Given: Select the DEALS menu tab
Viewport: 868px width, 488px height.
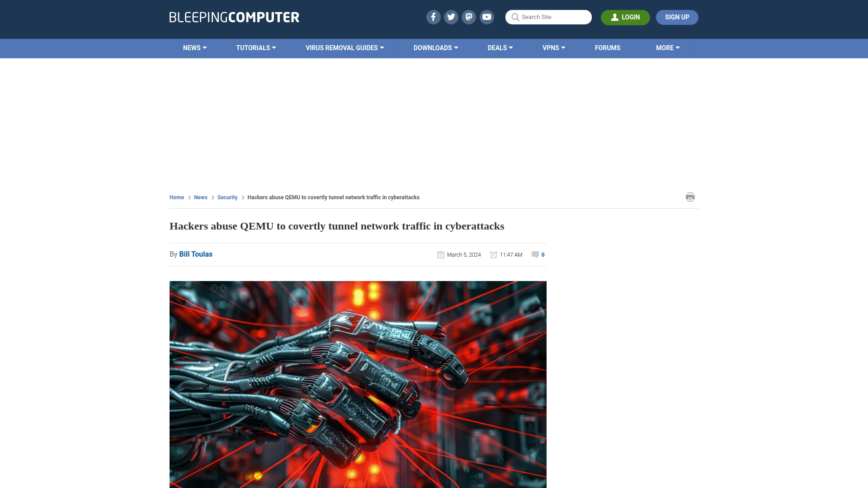Looking at the screenshot, I should (500, 47).
